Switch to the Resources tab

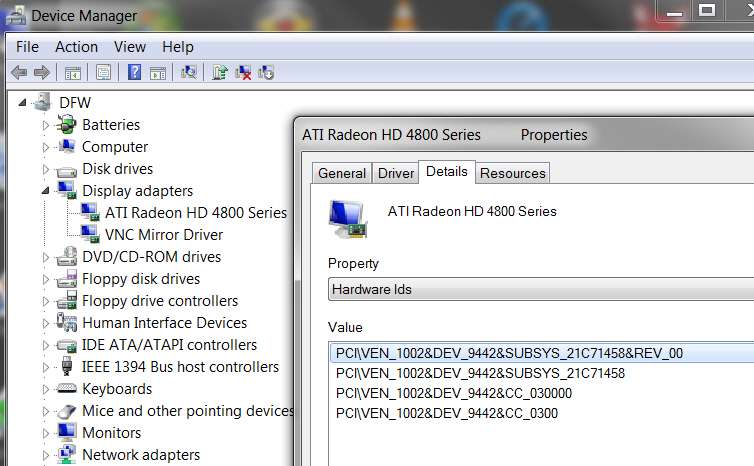pos(513,173)
